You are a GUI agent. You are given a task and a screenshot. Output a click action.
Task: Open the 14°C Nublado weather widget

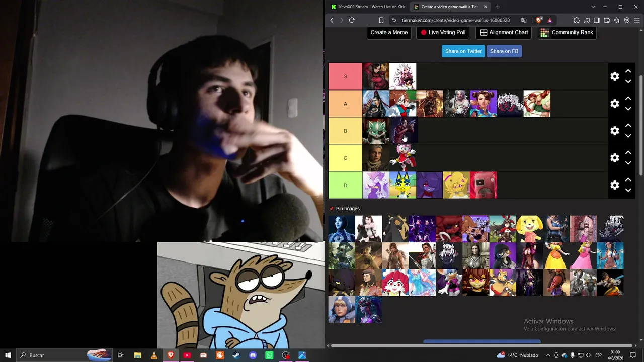click(518, 355)
